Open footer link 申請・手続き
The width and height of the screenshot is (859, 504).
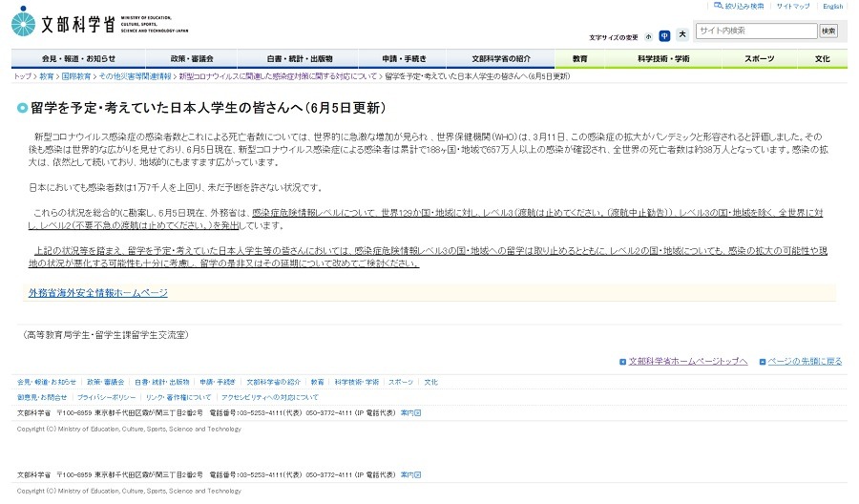click(x=218, y=383)
